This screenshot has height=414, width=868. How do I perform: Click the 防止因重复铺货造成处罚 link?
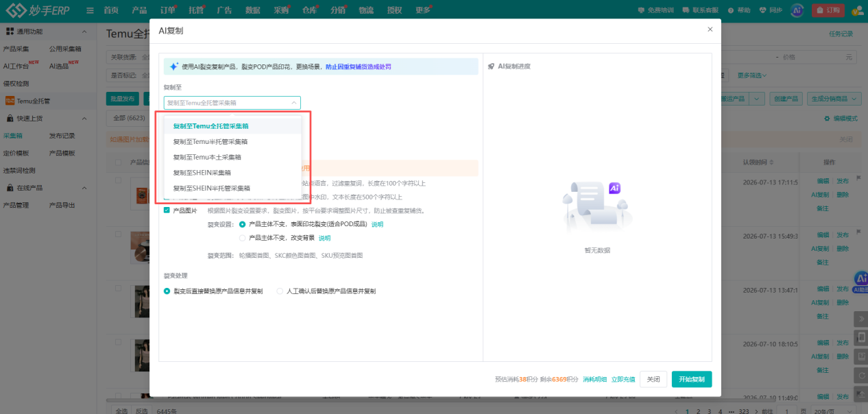pyautogui.click(x=359, y=66)
